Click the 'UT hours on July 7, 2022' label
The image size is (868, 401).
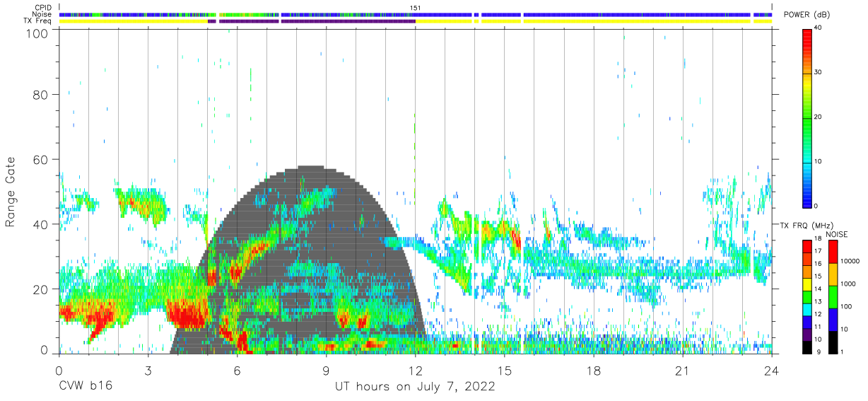tap(415, 387)
